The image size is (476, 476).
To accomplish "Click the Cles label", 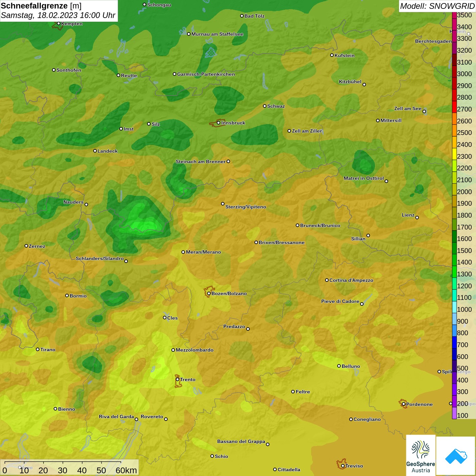I will (172, 318).
